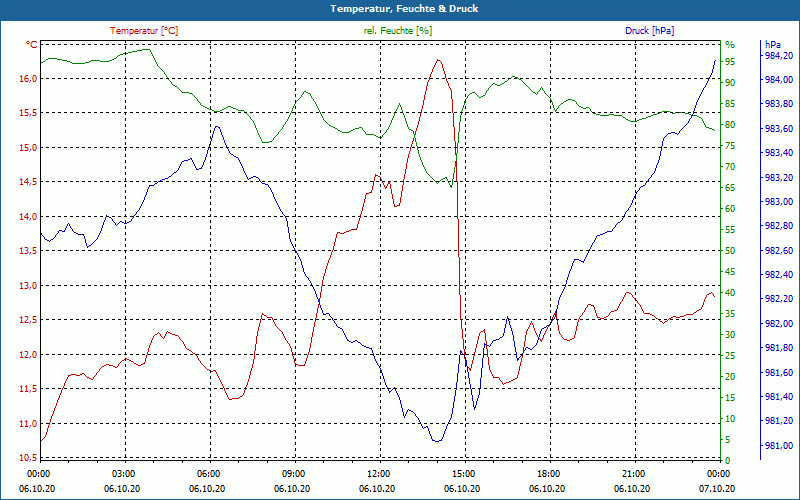800x500 pixels.
Task: Click the chart title 'Temperatur, Feuchte & Druck'
Action: [404, 9]
